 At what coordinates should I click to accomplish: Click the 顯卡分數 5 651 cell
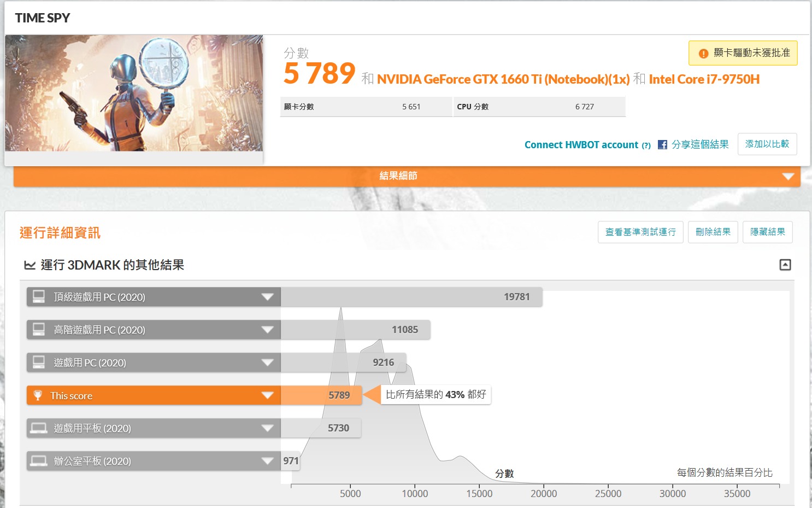point(366,107)
